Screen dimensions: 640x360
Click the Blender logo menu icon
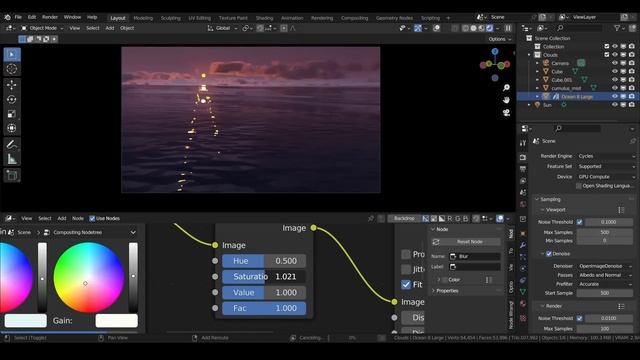coord(7,17)
